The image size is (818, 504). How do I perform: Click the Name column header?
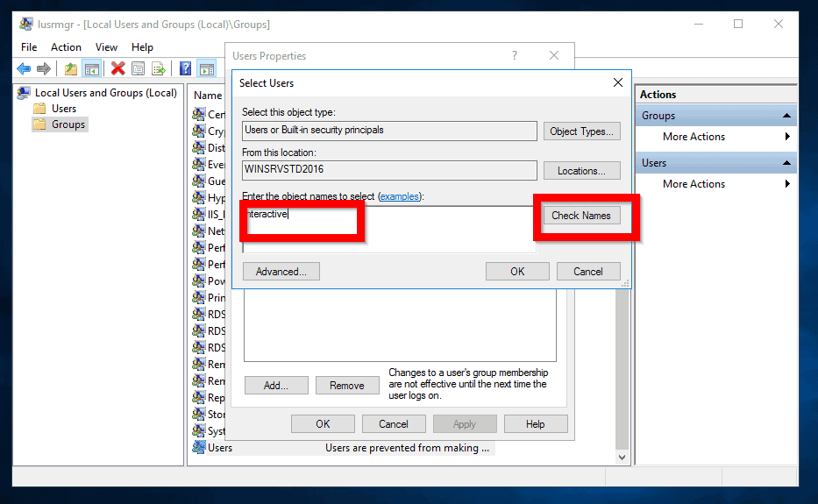(x=208, y=96)
